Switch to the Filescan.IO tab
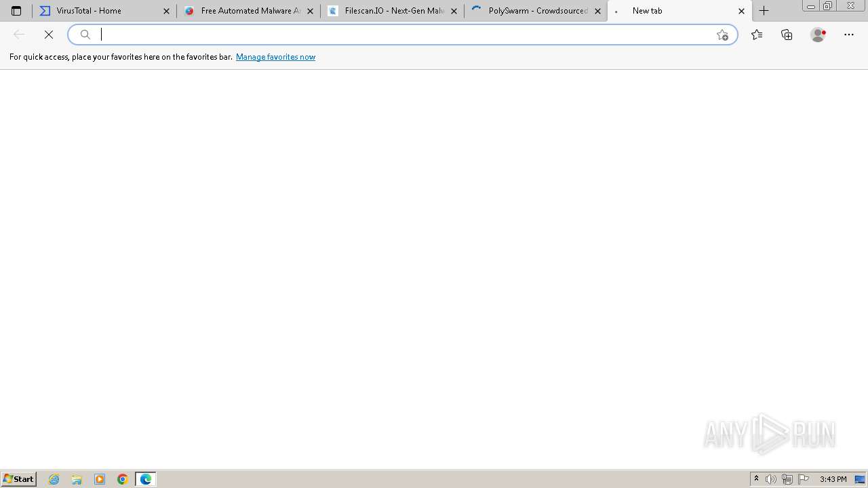Viewport: 868px width, 488px height. point(392,11)
